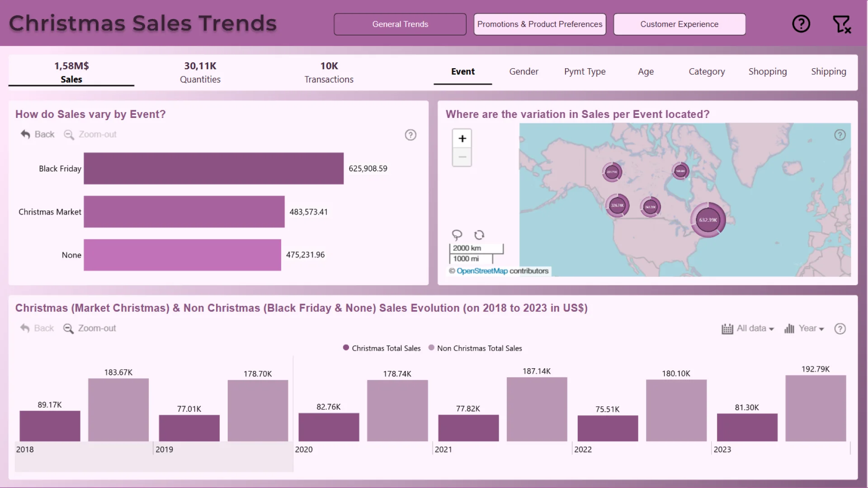Image resolution: width=868 pixels, height=488 pixels.
Task: Zoom out the map with minus button
Action: (x=462, y=157)
